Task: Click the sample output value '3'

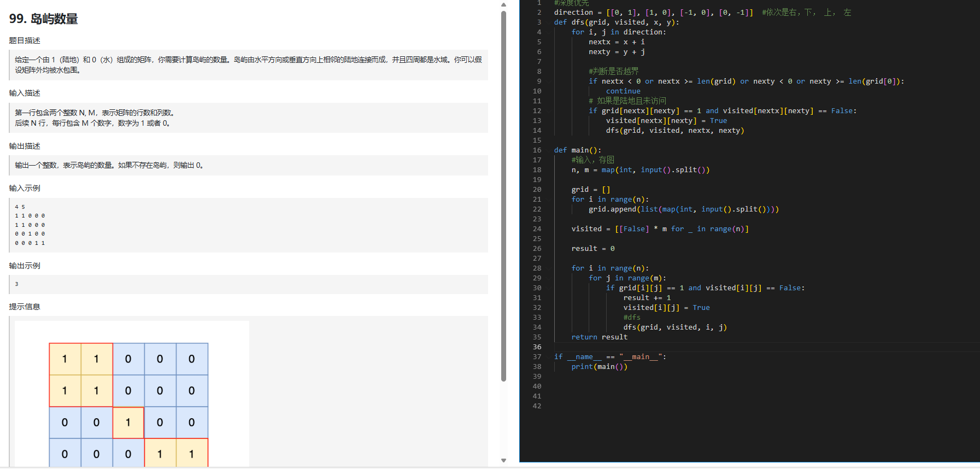Action: point(16,284)
